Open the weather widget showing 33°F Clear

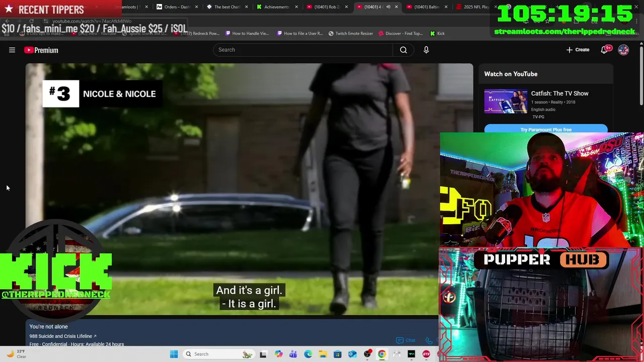[16, 354]
